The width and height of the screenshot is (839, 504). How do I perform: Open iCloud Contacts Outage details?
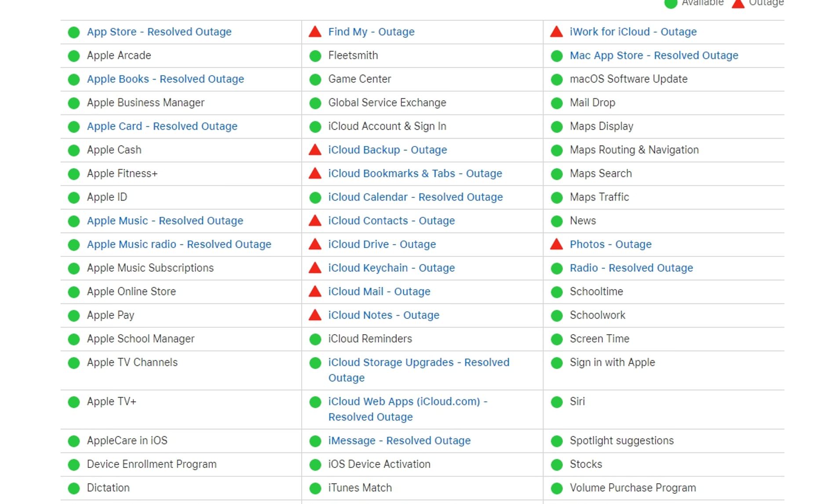coord(391,221)
